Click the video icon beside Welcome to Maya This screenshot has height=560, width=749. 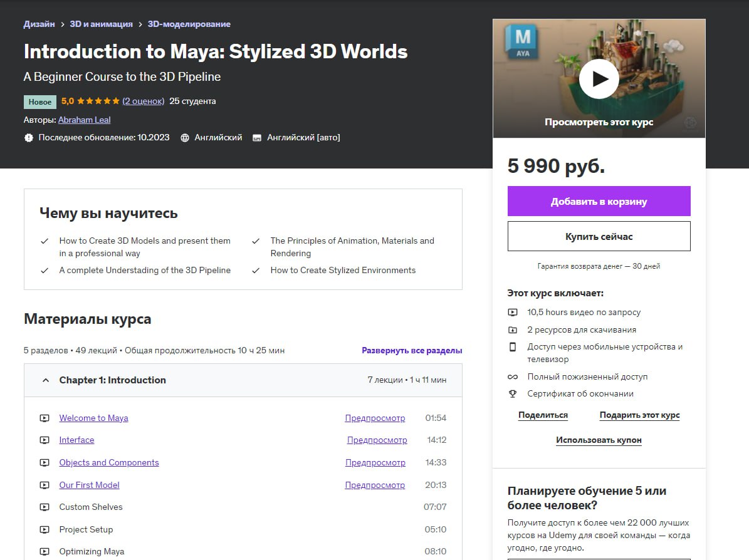tap(45, 418)
